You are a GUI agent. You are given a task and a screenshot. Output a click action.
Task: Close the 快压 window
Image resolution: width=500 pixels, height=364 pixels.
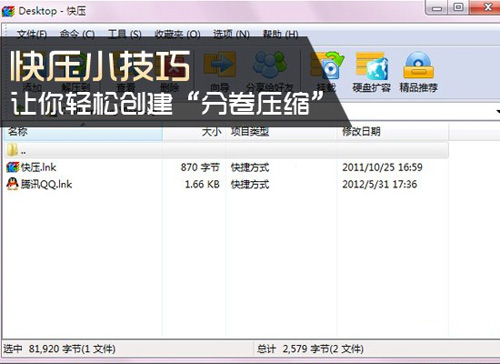point(485,7)
